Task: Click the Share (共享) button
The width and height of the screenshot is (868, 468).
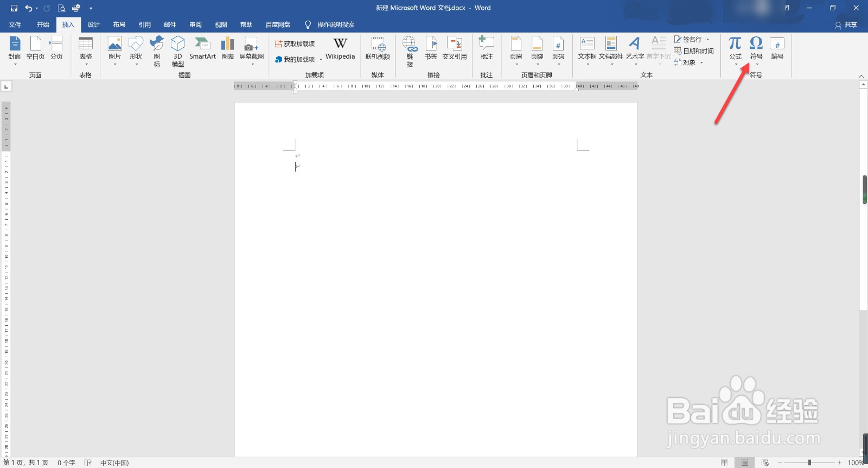Action: (x=846, y=24)
